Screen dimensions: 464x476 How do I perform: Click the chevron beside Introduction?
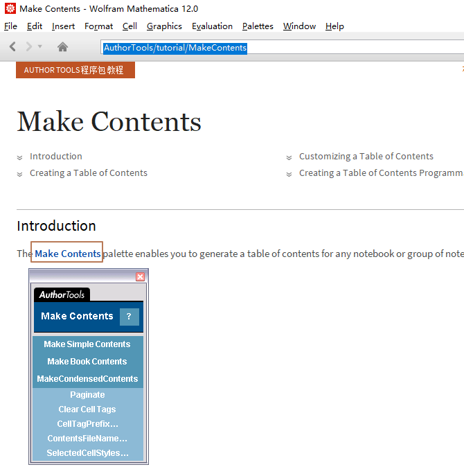(x=19, y=157)
